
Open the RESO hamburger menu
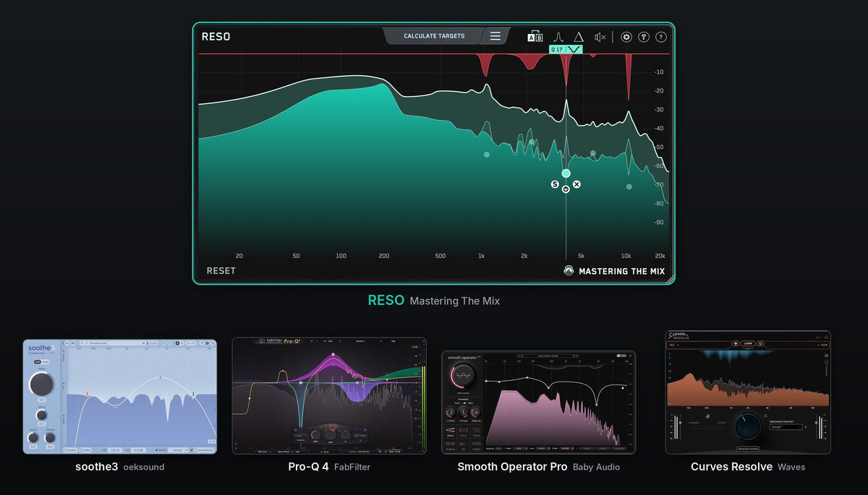[x=495, y=36]
